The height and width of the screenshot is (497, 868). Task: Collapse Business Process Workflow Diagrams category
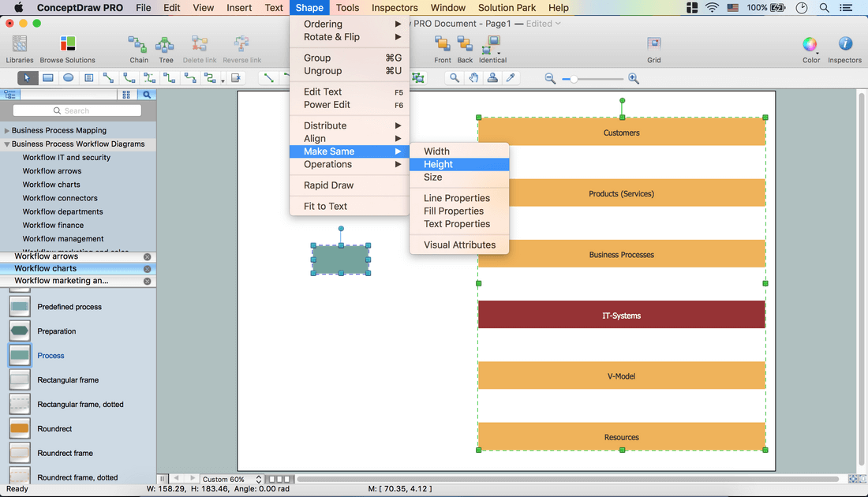[x=7, y=144]
